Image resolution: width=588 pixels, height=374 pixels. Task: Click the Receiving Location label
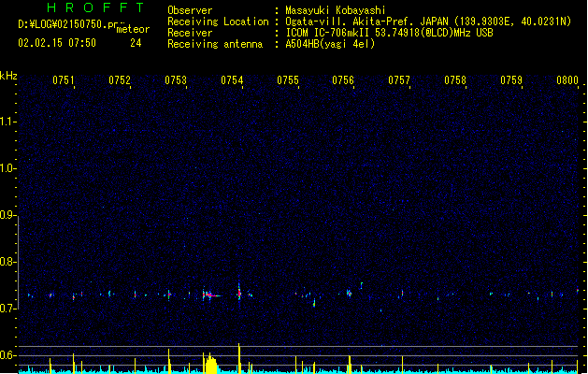point(218,22)
